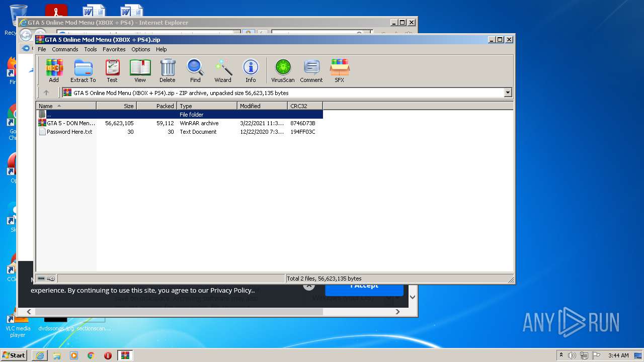Click the Test archive icon
This screenshot has width=644, height=362.
(x=112, y=70)
